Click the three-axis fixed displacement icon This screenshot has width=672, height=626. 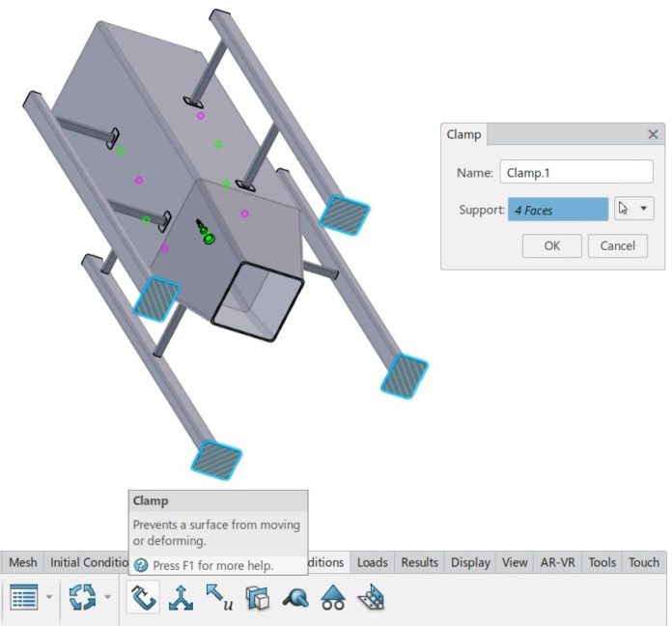coord(181,598)
